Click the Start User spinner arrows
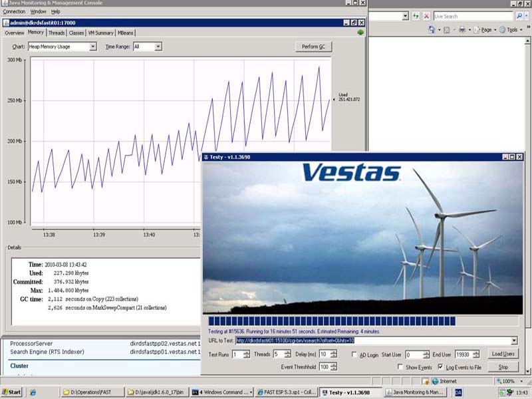The height and width of the screenshot is (399, 532). tap(426, 354)
